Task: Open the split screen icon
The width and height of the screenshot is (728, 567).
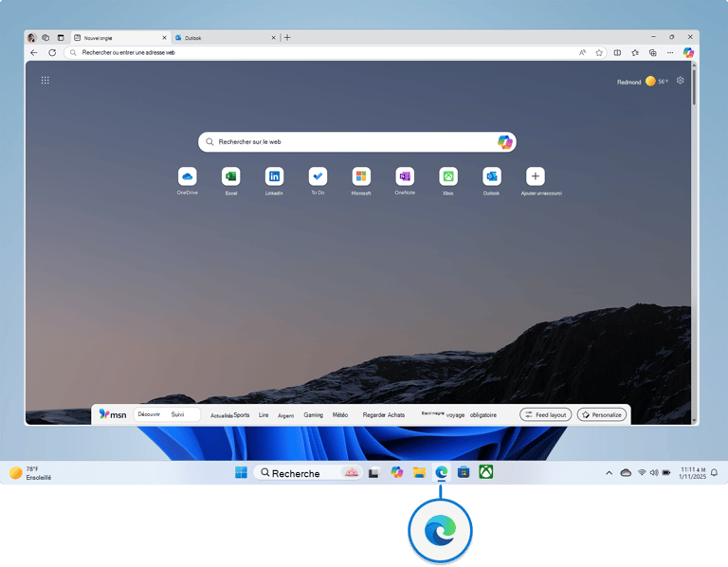Action: (617, 52)
